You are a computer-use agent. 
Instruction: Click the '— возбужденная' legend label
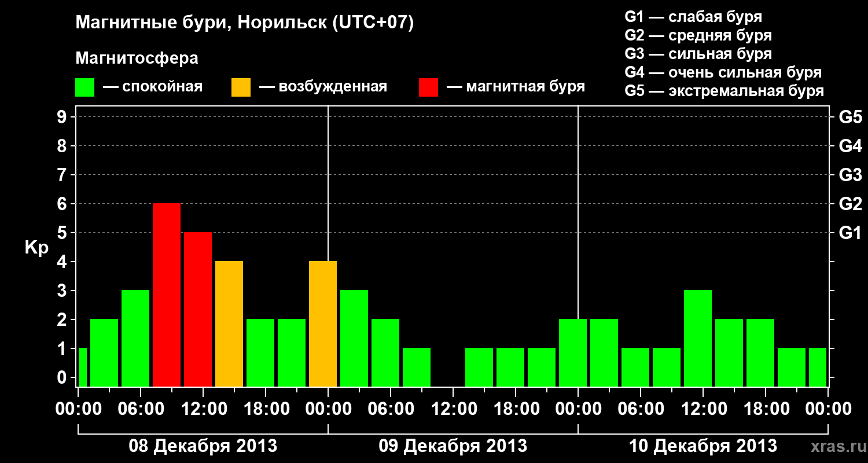click(x=323, y=87)
